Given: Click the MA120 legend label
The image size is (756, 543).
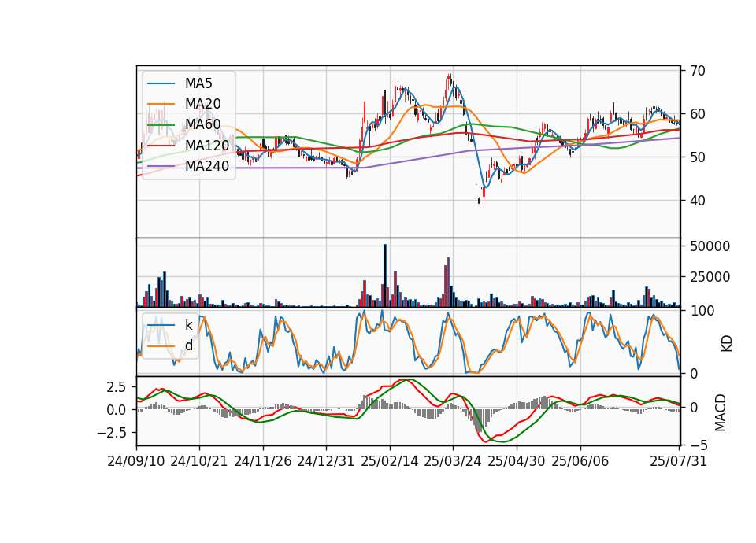Looking at the screenshot, I should tap(207, 146).
